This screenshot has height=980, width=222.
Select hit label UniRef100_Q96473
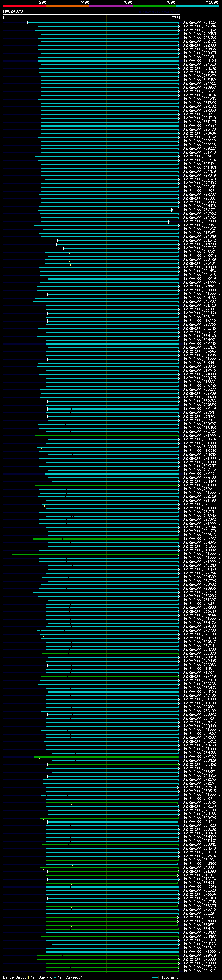[x=199, y=129]
